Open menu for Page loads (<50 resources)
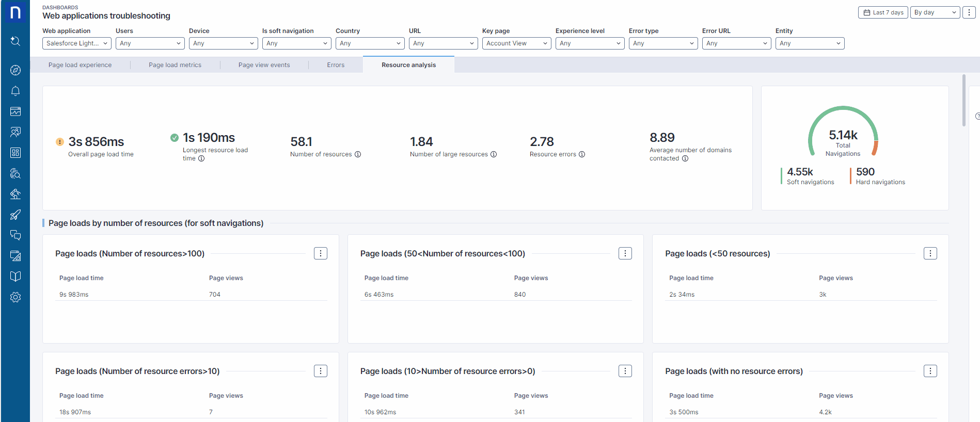980x422 pixels. (x=930, y=253)
